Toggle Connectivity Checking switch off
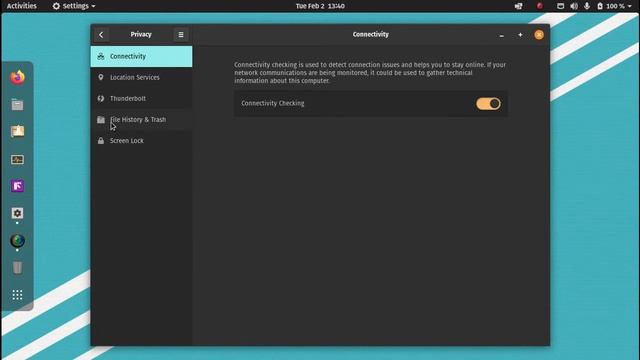The height and width of the screenshot is (360, 640). point(488,104)
